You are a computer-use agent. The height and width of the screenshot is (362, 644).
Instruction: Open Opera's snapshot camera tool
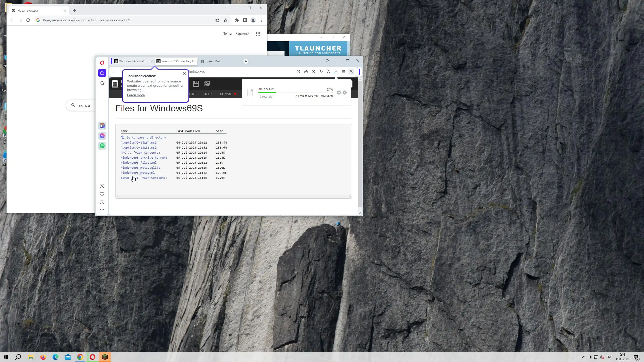coord(306,72)
